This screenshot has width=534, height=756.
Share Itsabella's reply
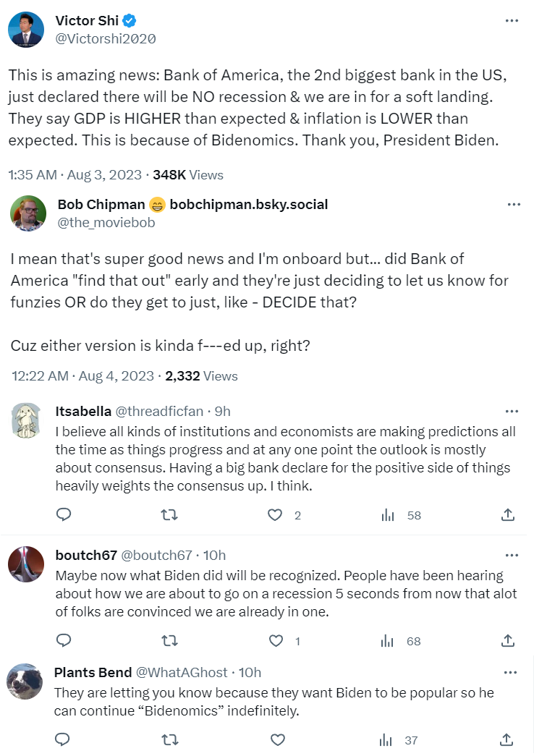coord(508,515)
